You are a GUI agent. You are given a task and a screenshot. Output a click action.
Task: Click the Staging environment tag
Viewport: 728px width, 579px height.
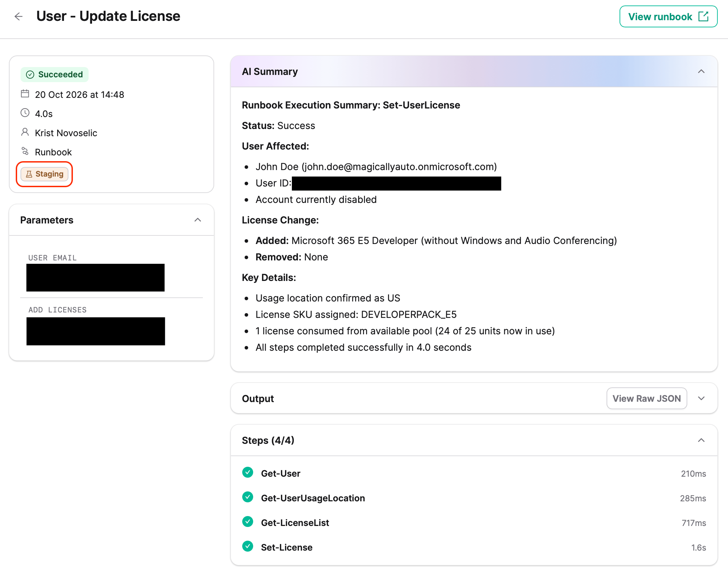point(44,174)
